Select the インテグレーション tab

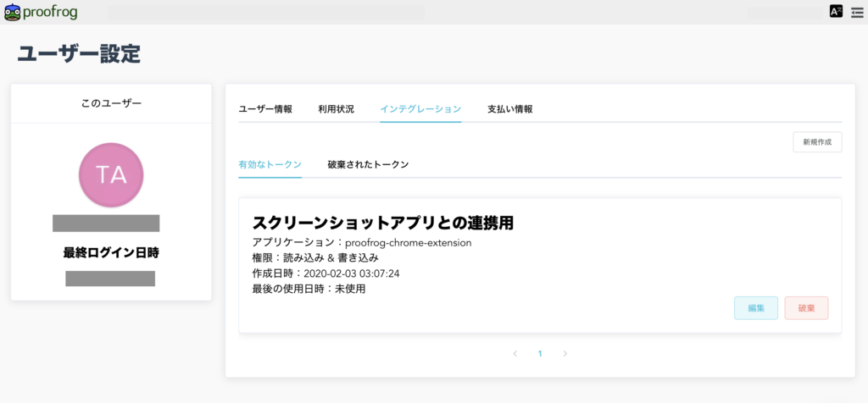pos(420,109)
